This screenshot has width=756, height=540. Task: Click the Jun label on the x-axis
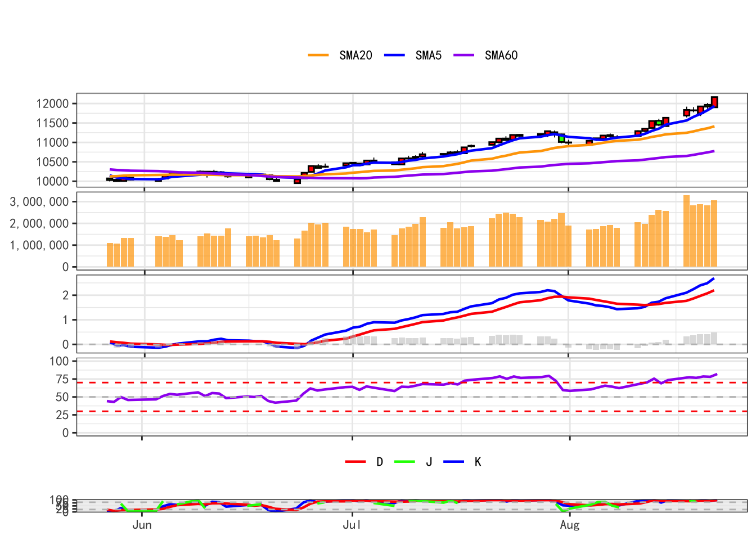point(142,525)
